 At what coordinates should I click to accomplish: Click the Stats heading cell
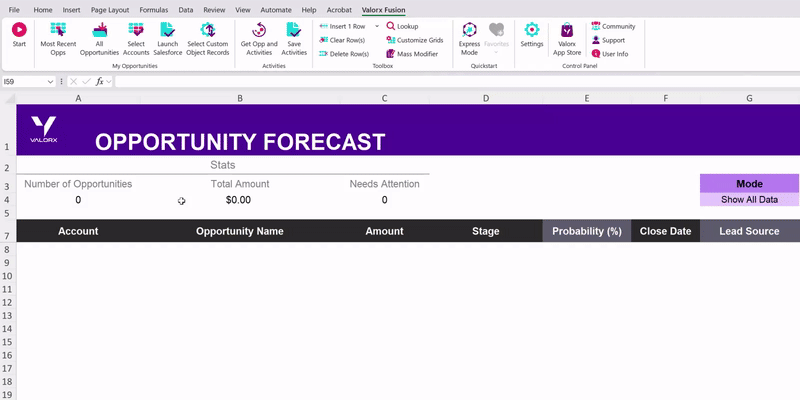pos(222,165)
